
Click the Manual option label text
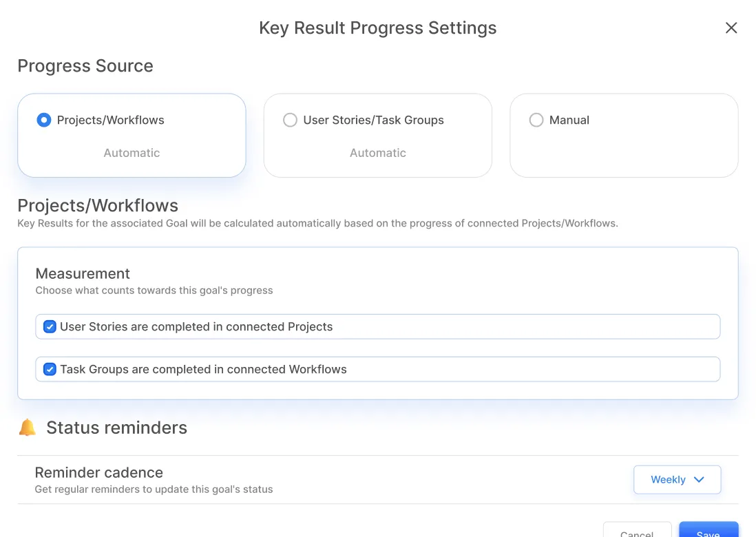[569, 120]
